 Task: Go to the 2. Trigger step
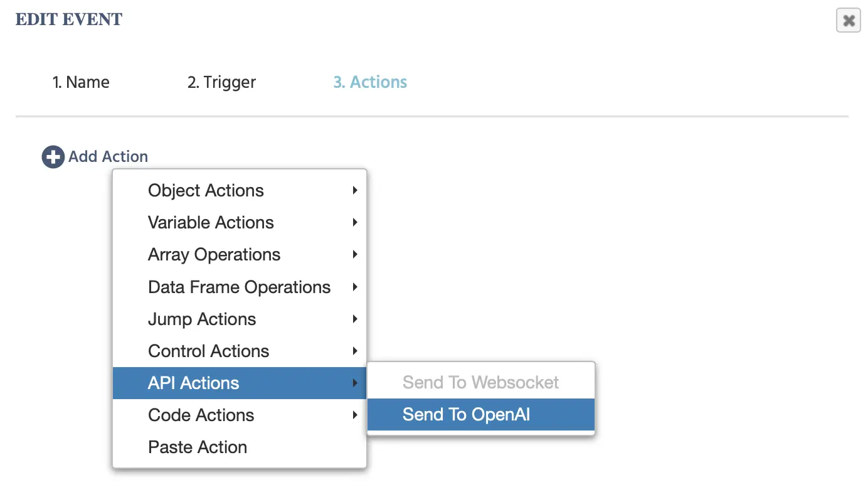pyautogui.click(x=221, y=82)
